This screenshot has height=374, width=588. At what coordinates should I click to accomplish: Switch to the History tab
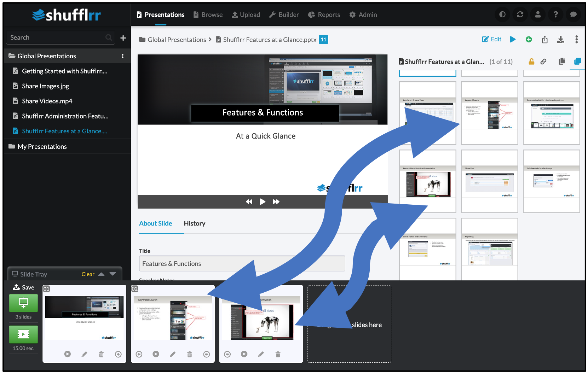click(195, 223)
